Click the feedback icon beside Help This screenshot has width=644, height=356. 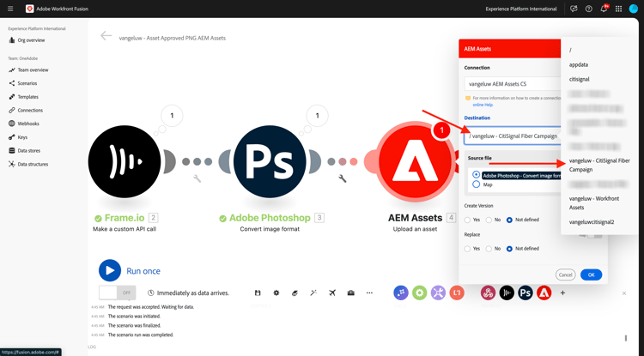click(574, 9)
